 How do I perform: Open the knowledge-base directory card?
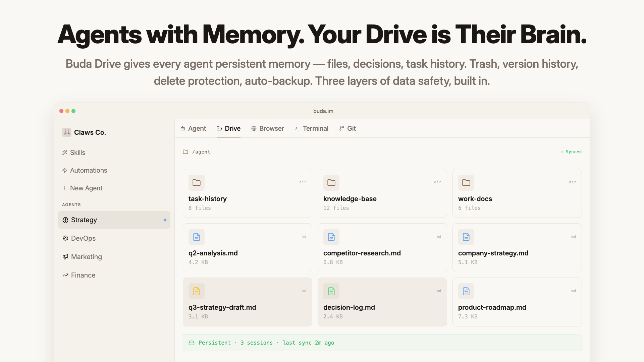click(382, 193)
